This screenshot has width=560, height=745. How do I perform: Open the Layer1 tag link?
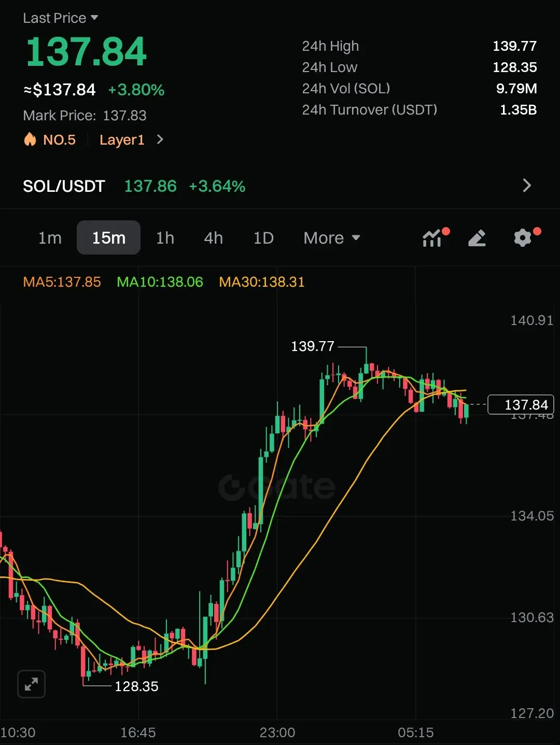pos(122,140)
